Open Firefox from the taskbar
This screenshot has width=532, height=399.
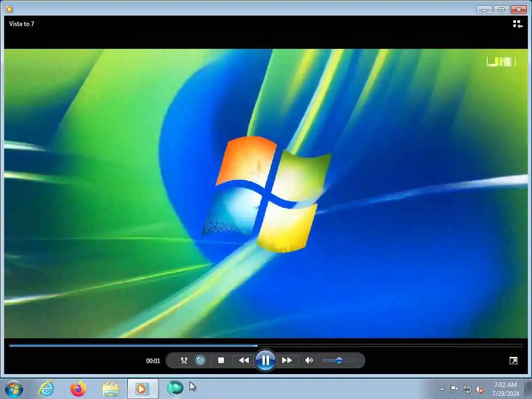[78, 389]
